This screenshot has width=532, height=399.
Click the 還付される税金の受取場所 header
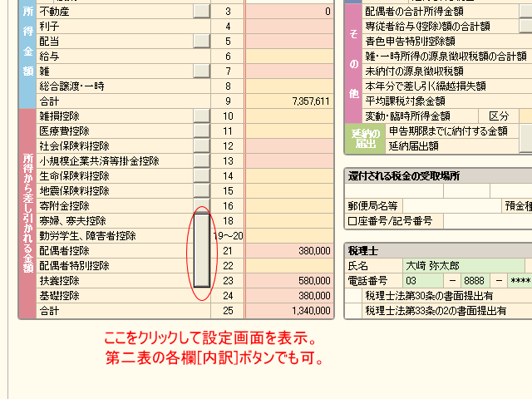click(404, 175)
